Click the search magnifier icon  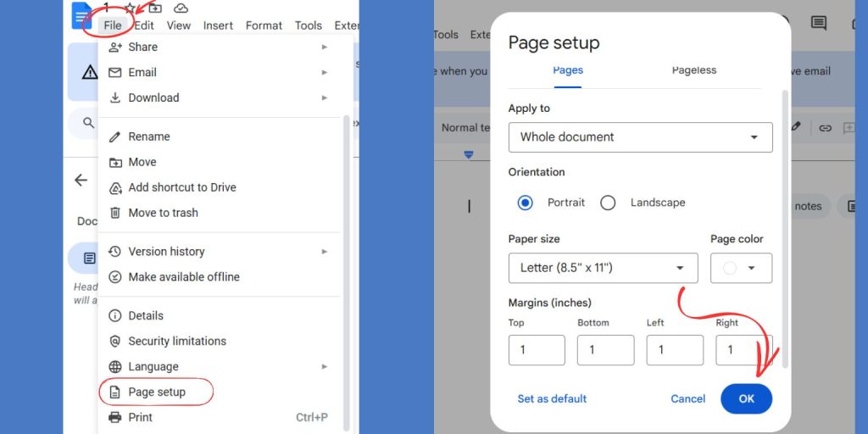pyautogui.click(x=88, y=122)
